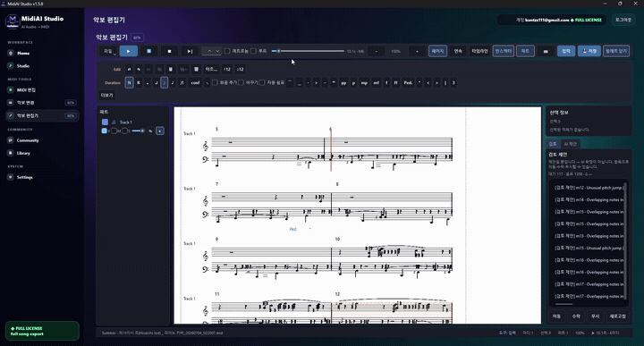Click the zoom out minus button

(x=377, y=51)
